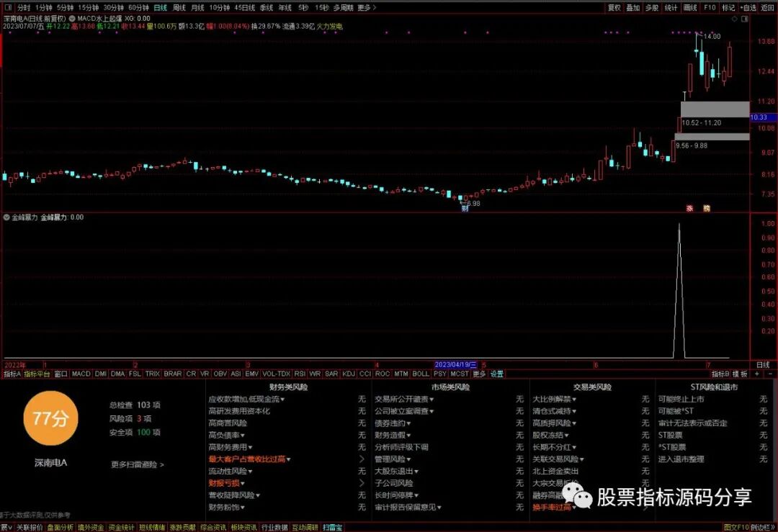The height and width of the screenshot is (532, 778).
Task: Select the 多周期 view
Action: pyautogui.click(x=343, y=7)
